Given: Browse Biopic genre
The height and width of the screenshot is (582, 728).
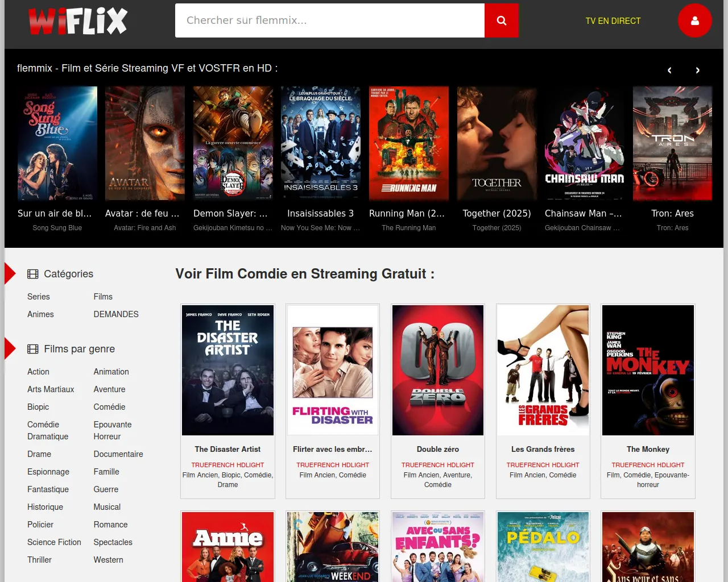Looking at the screenshot, I should (x=38, y=407).
